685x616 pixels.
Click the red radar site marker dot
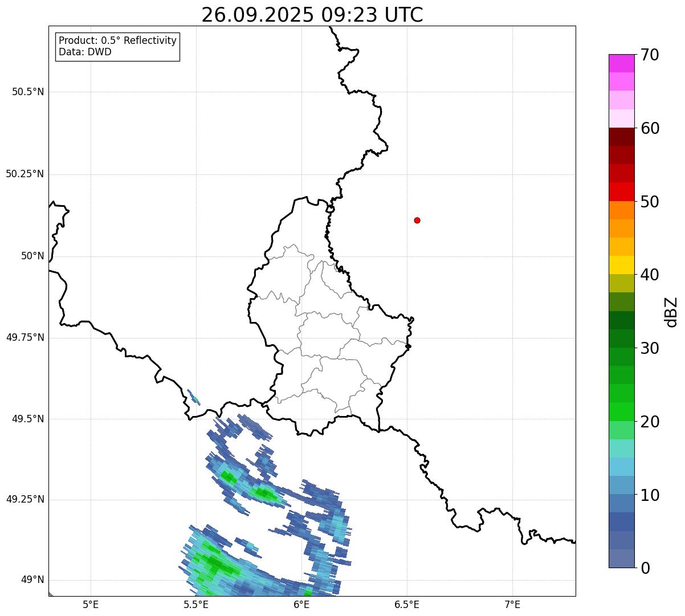417,221
